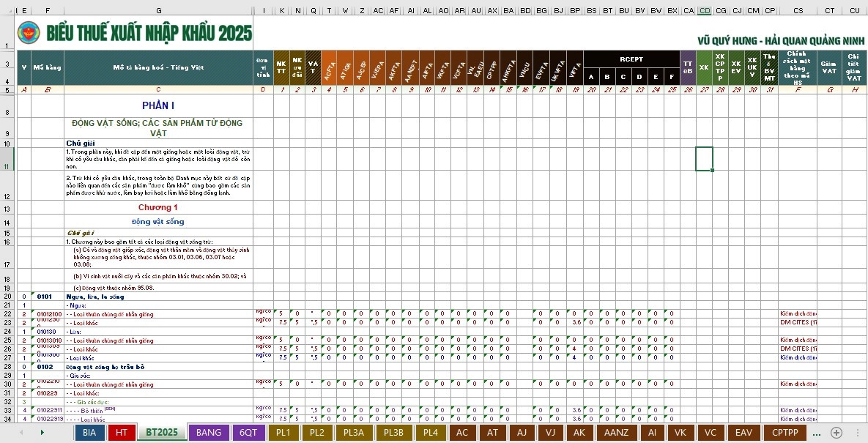868x443 pixels.
Task: Click the purple TT ĐB header cell
Action: click(x=688, y=67)
